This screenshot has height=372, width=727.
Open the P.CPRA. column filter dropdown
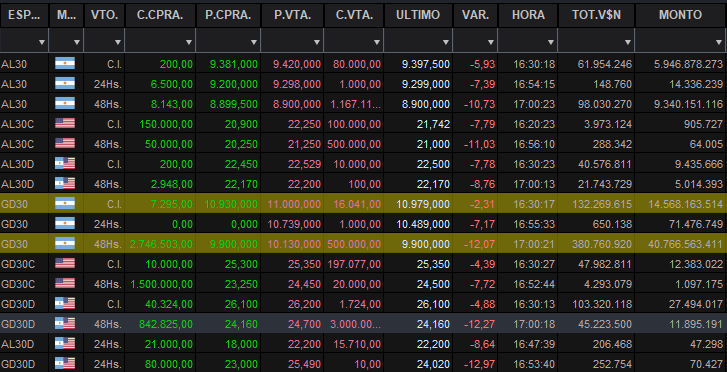254,42
